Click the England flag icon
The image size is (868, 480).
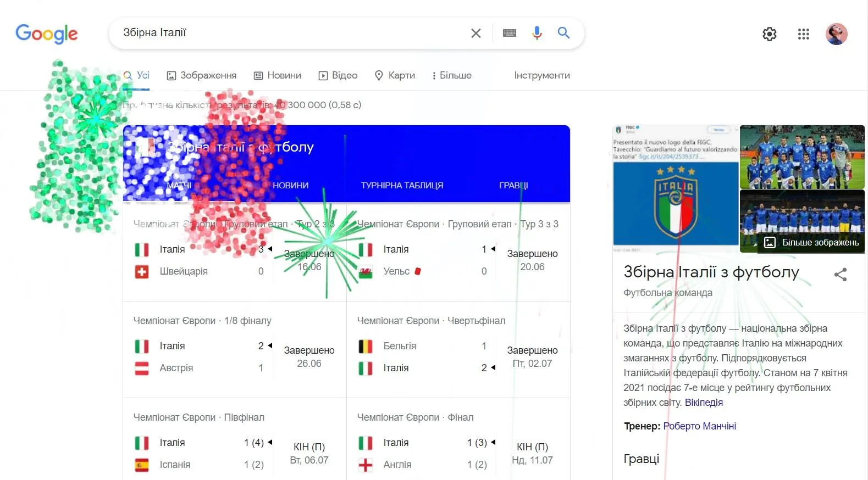[x=366, y=465]
